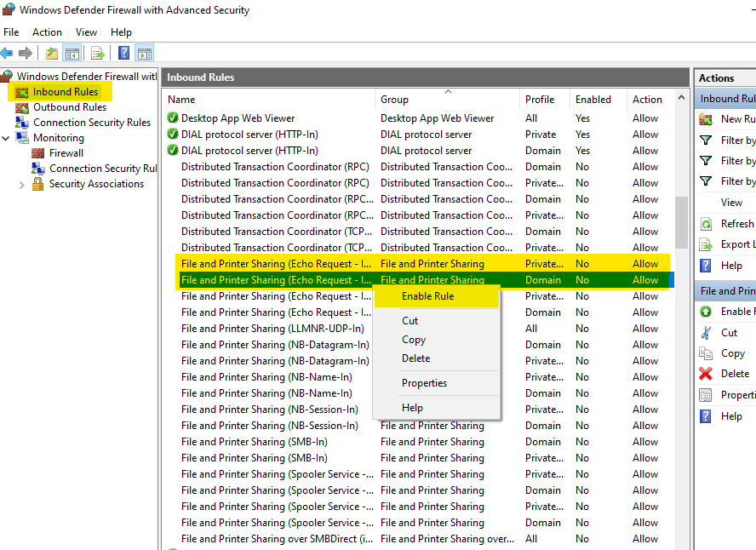This screenshot has height=550, width=756.
Task: Click the Export List toolbar icon
Action: [x=97, y=53]
